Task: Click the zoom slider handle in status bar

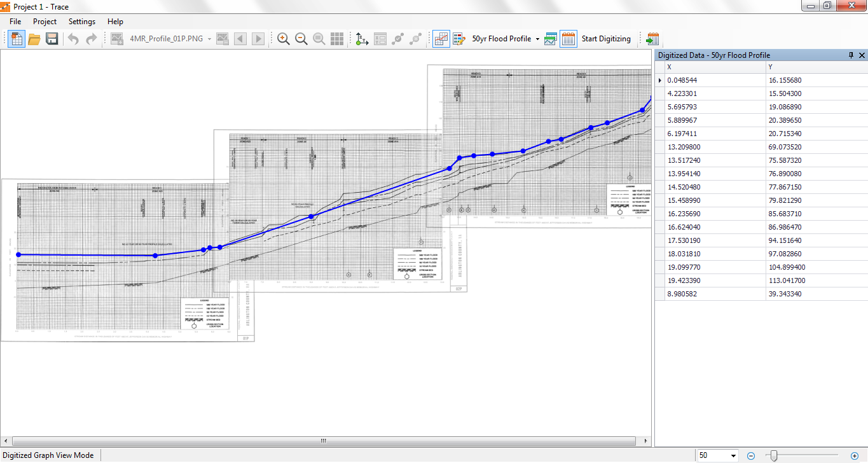Action: 773,455
